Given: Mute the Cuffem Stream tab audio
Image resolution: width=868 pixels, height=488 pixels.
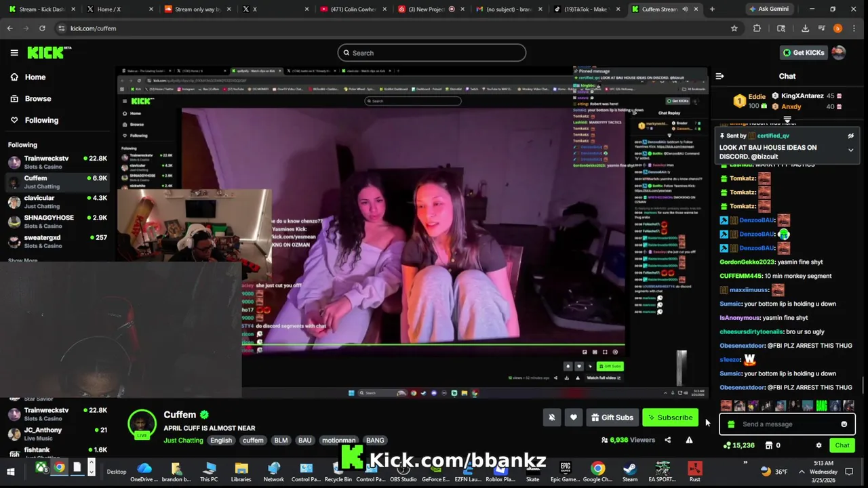Looking at the screenshot, I should coord(685,9).
